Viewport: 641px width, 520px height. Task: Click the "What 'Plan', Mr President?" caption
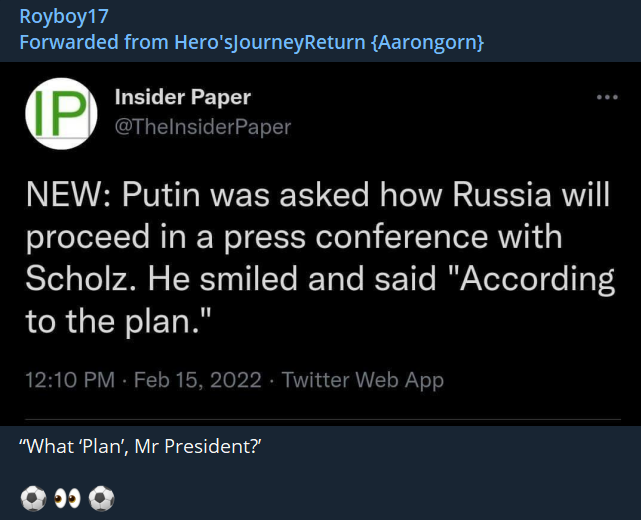[x=139, y=447]
